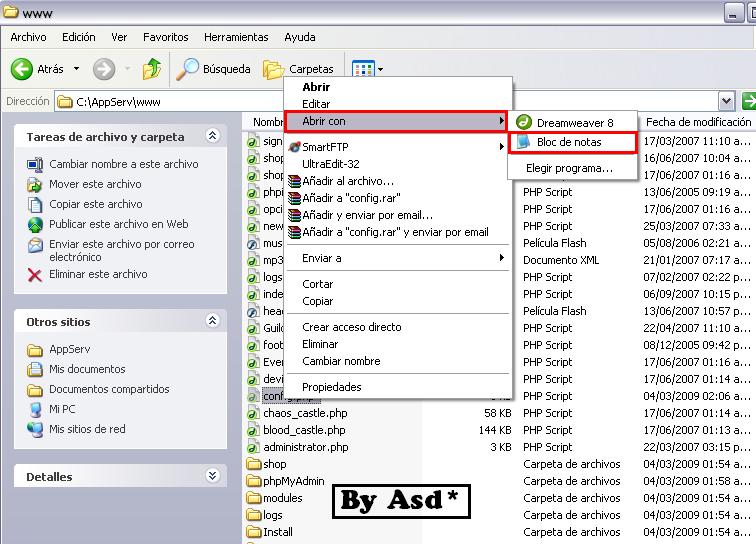The width and height of the screenshot is (756, 544).
Task: Click Cambiar nombre a este archivo icon
Action: pos(35,164)
